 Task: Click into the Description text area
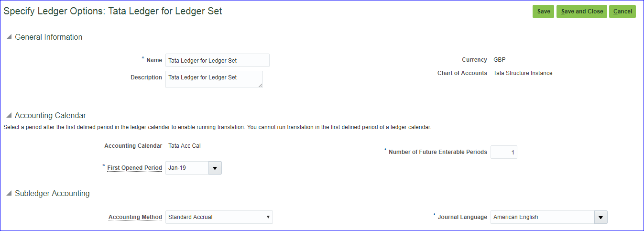(214, 79)
